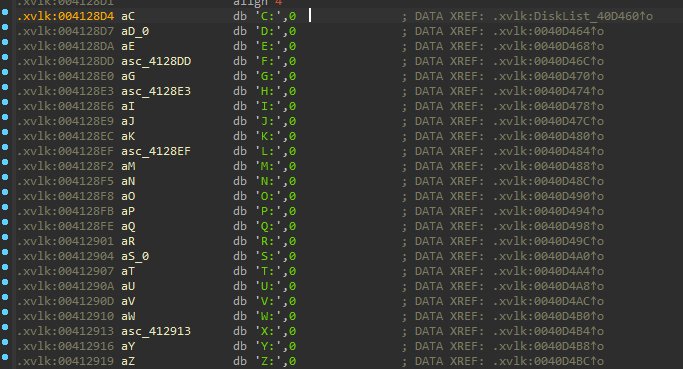This screenshot has height=369, width=683.
Task: Toggle breakpoint dot at address 004128D4
Action: pos(5,12)
